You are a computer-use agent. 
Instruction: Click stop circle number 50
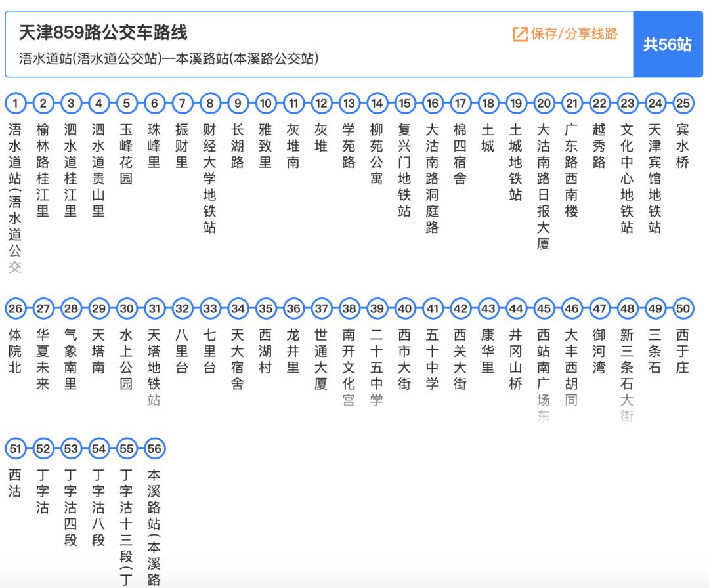pos(683,308)
